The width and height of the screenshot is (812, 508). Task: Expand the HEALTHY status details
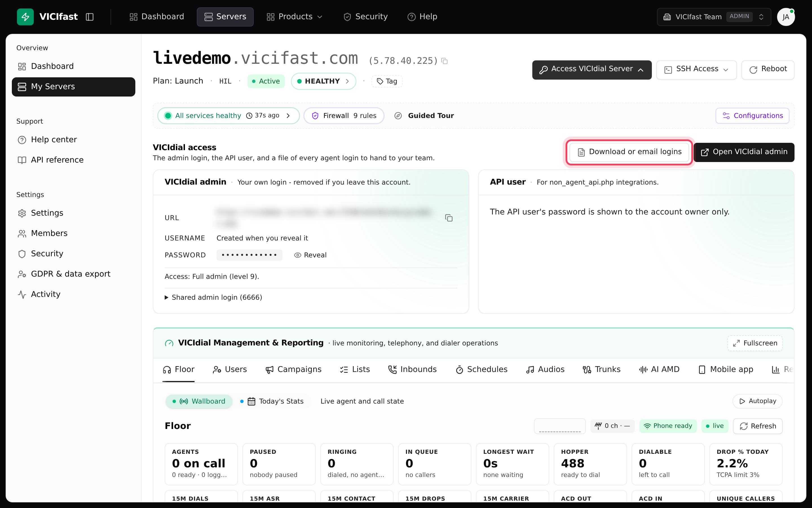tap(323, 81)
